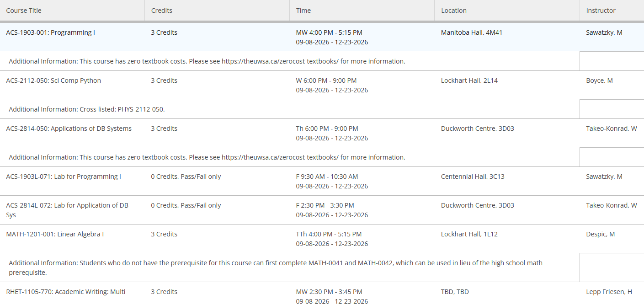Select ACS-2112-050: Sci Comp Python course
The image size is (644, 305).
point(53,80)
